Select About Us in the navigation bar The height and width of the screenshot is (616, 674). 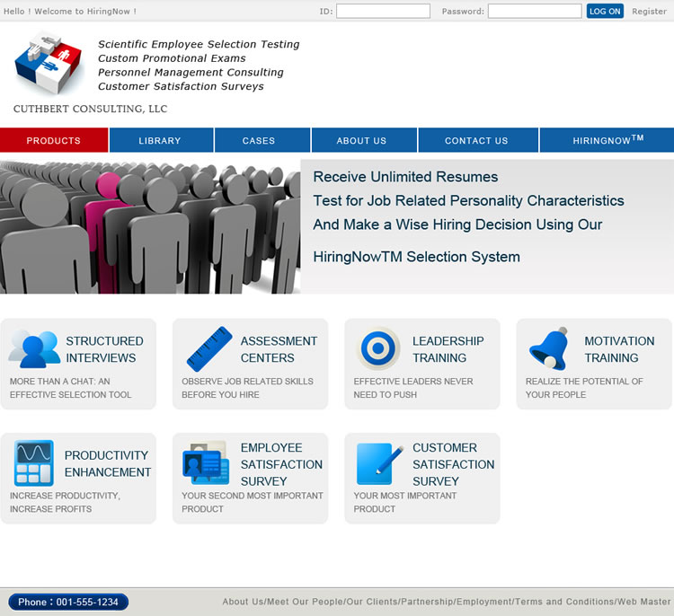(361, 141)
